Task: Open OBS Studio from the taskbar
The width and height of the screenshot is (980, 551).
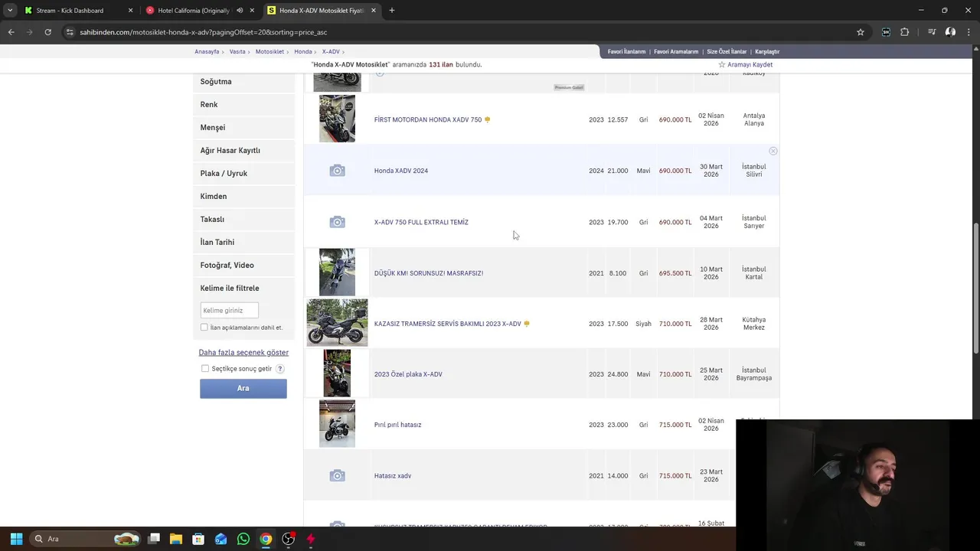Action: pyautogui.click(x=288, y=539)
